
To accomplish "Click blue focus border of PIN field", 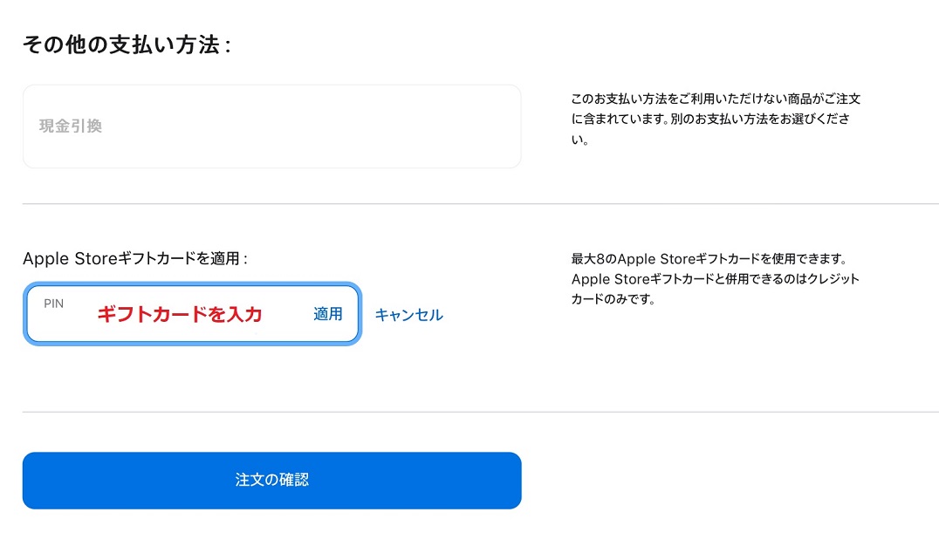I will coord(192,283).
